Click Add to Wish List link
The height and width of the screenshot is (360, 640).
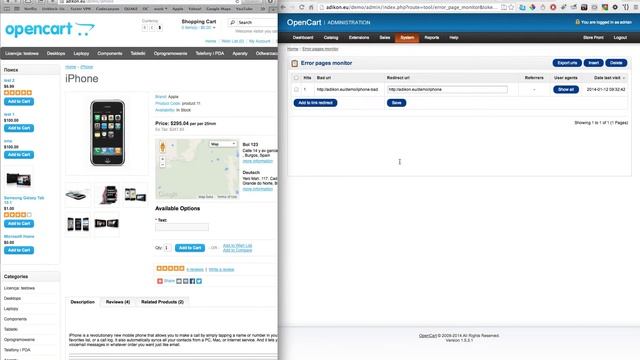[x=237, y=245]
